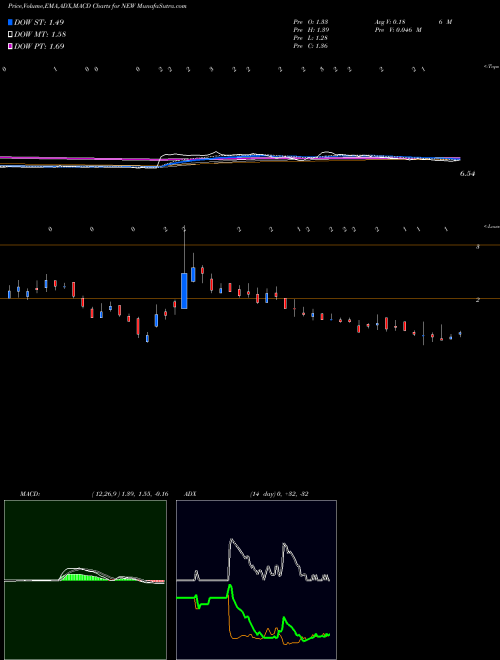Click the 'Pre C: 1.36' value
Viewport: 500px width, 660px height.
(x=311, y=46)
